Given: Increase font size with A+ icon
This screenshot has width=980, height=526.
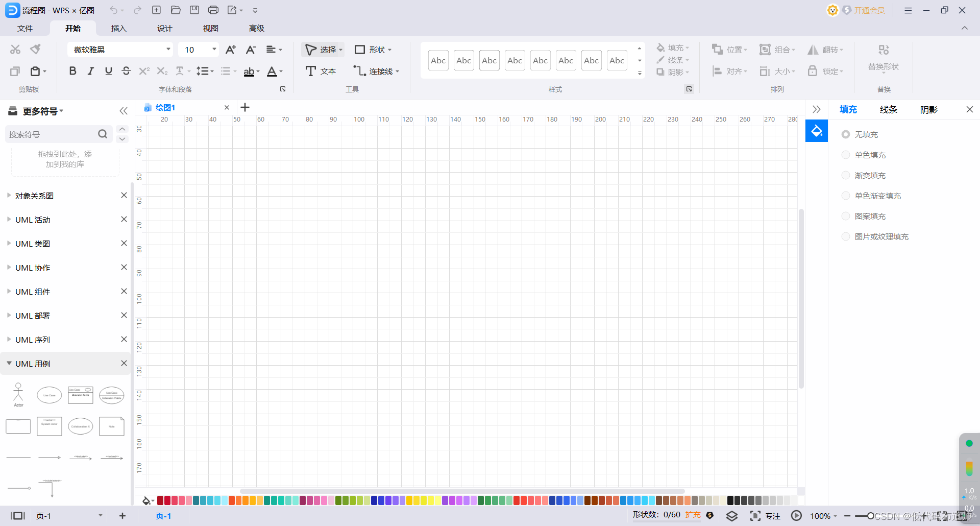Looking at the screenshot, I should 231,50.
